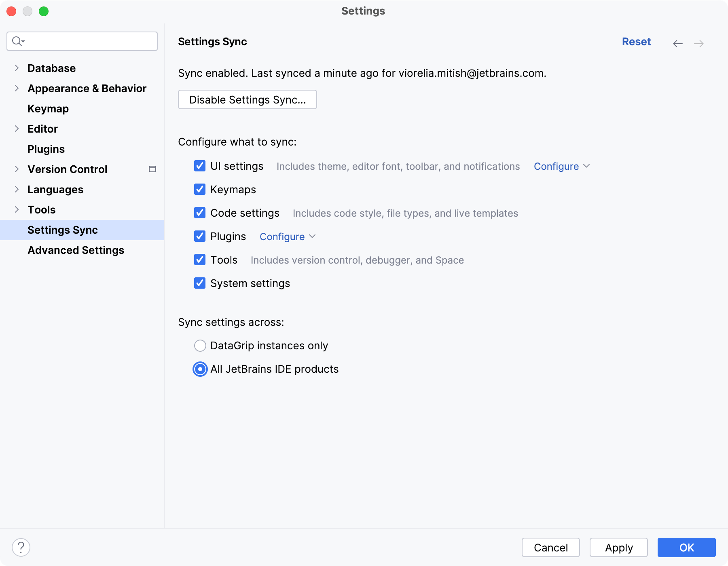The image size is (728, 566).
Task: Click the Disable Settings Sync button
Action: click(247, 99)
